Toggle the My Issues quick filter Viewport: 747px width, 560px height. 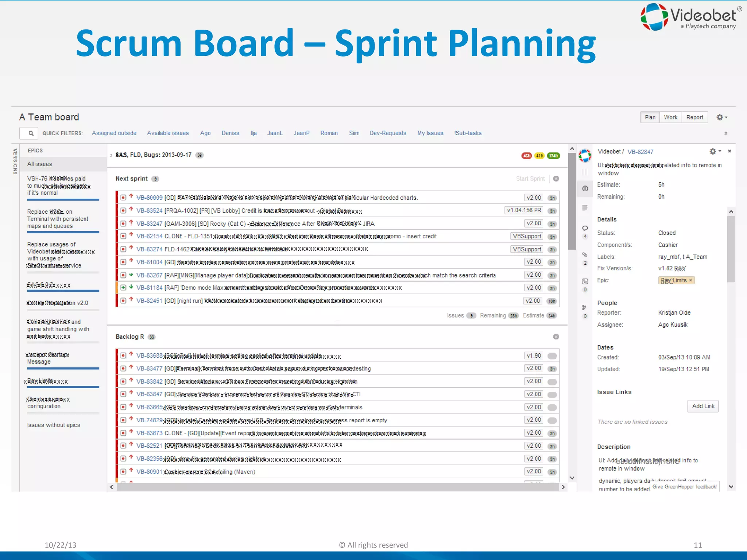tap(430, 133)
